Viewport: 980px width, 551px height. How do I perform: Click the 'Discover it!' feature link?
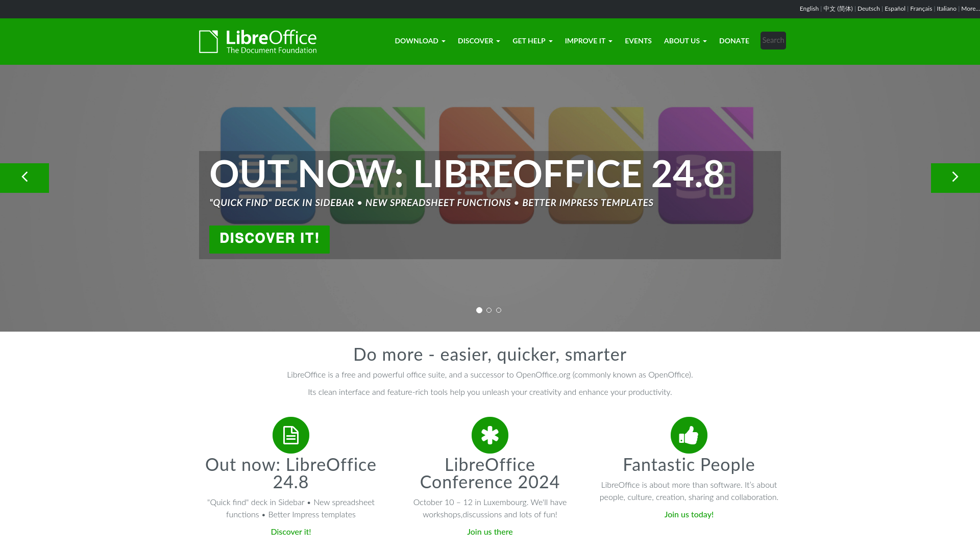[x=291, y=532]
